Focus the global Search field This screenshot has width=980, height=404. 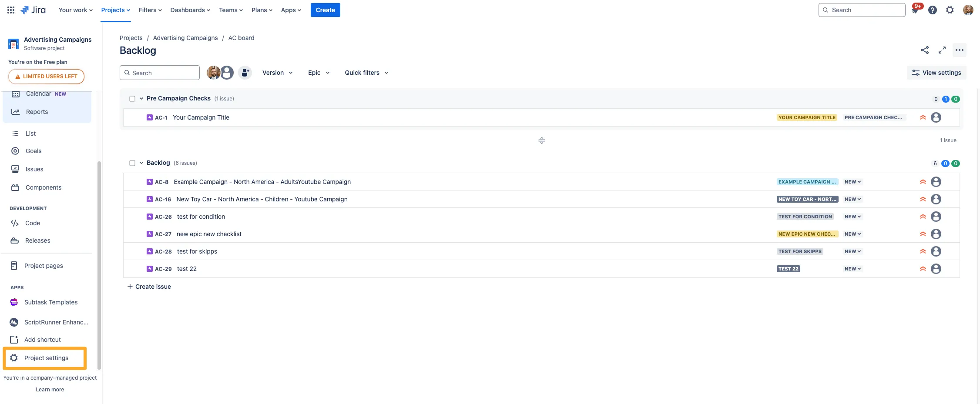pos(862,10)
